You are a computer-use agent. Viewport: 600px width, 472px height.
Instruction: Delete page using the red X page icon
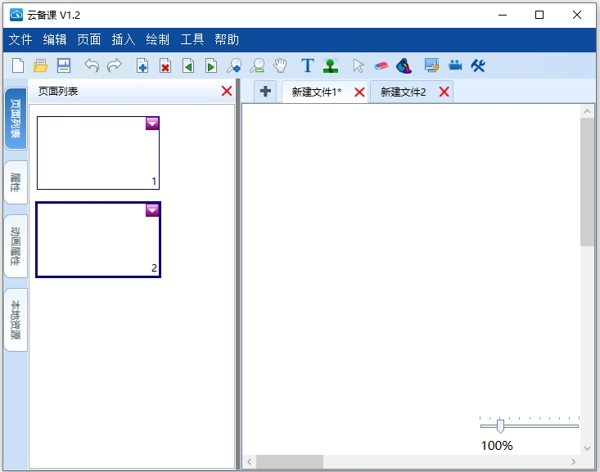165,66
